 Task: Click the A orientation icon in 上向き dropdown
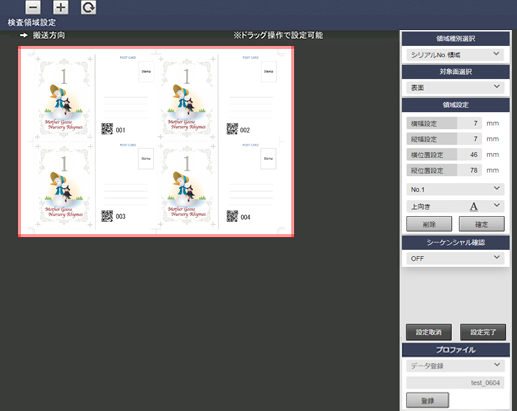coord(473,207)
